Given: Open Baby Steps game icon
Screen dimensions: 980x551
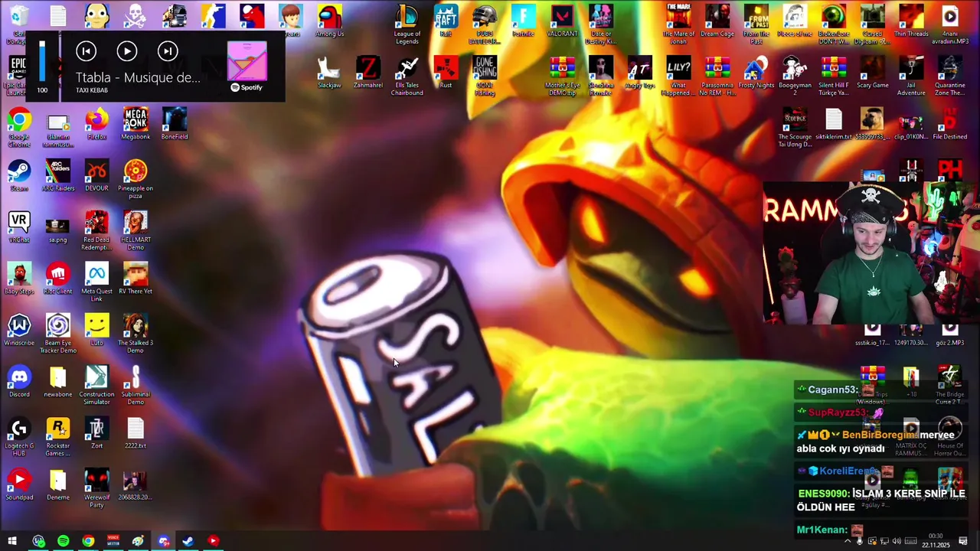Looking at the screenshot, I should pyautogui.click(x=19, y=278).
